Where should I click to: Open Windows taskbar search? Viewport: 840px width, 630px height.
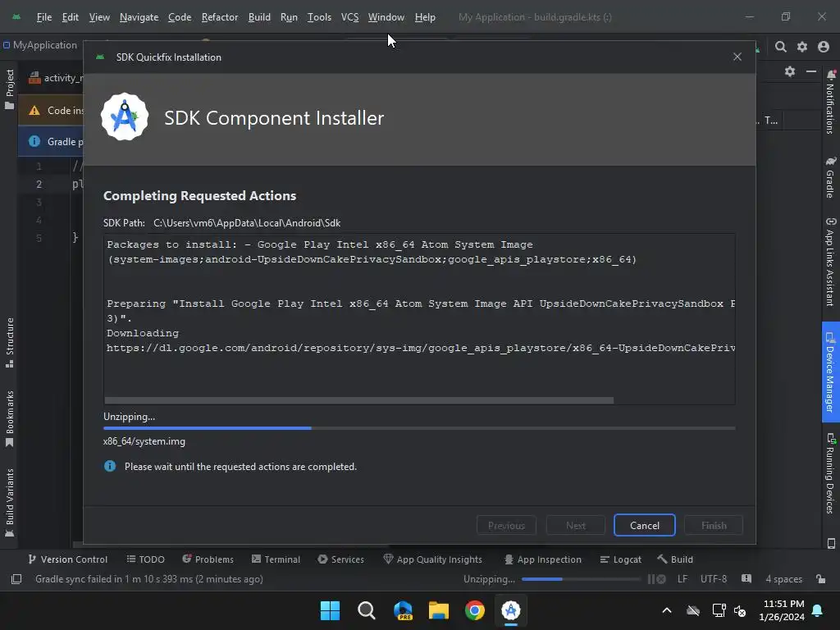(x=367, y=610)
